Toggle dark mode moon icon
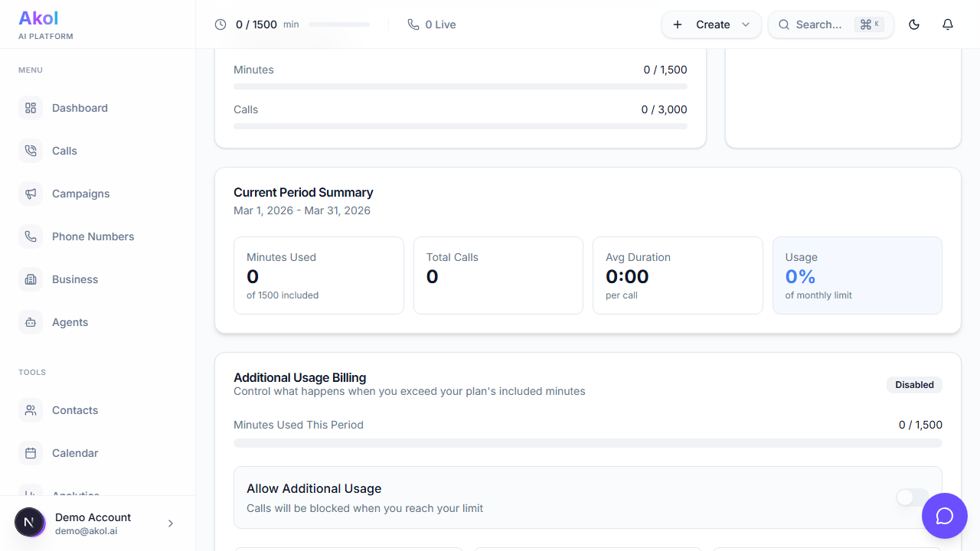This screenshot has width=980, height=551. (913, 24)
